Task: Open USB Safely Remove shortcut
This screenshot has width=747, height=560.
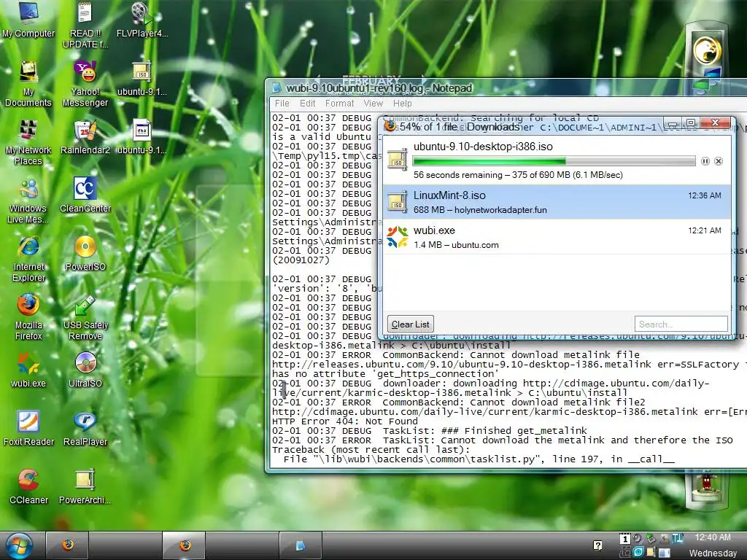Action: point(85,317)
